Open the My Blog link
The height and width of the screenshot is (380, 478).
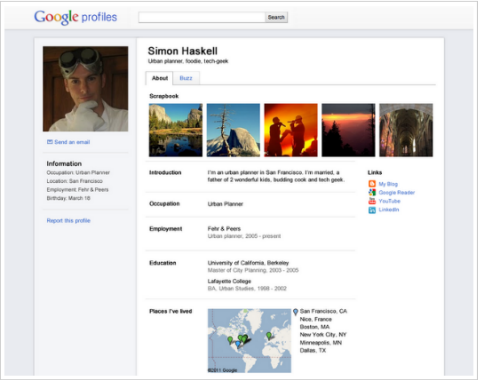tap(388, 184)
